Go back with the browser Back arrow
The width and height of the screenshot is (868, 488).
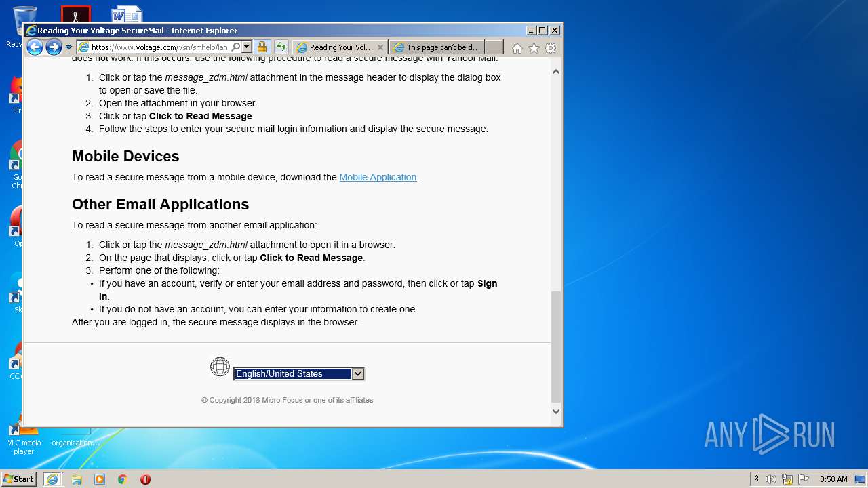click(x=35, y=47)
